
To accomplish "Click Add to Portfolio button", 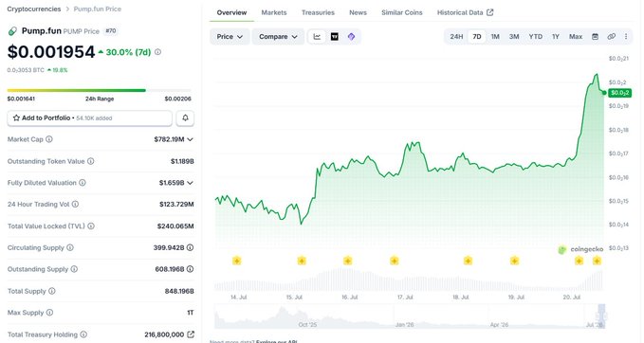I will [x=89, y=118].
